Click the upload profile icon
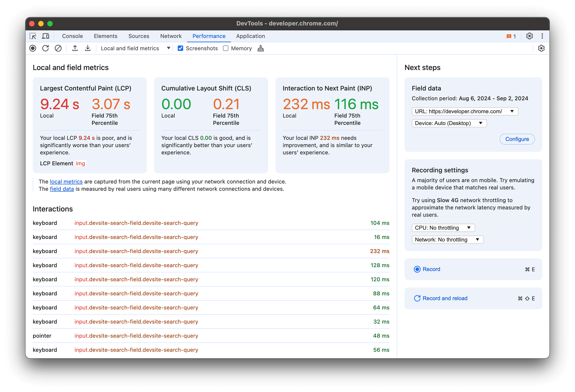 click(x=75, y=48)
